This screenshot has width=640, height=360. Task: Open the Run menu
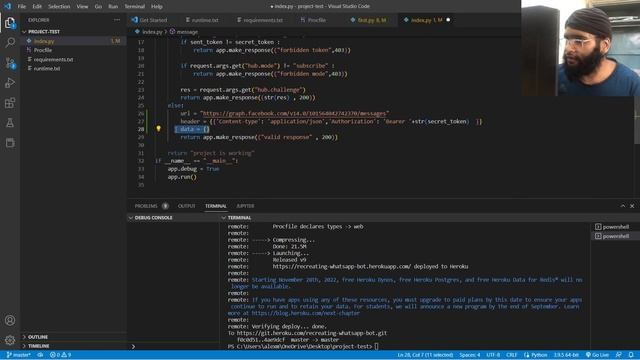click(113, 6)
